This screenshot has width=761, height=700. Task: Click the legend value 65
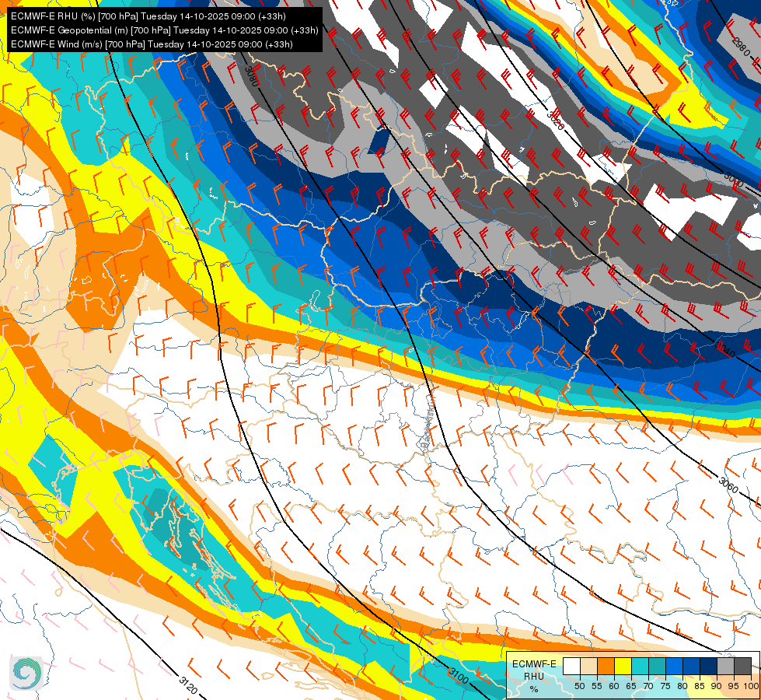click(x=631, y=686)
